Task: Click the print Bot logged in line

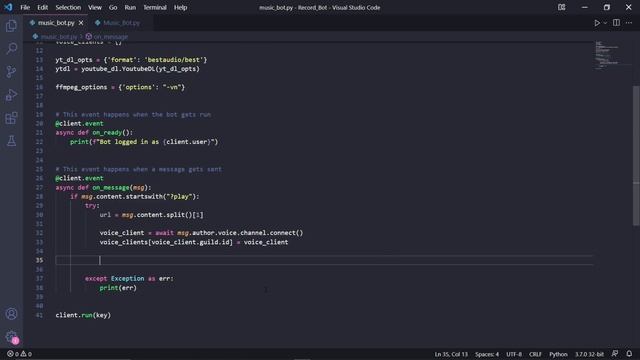Action: point(144,142)
